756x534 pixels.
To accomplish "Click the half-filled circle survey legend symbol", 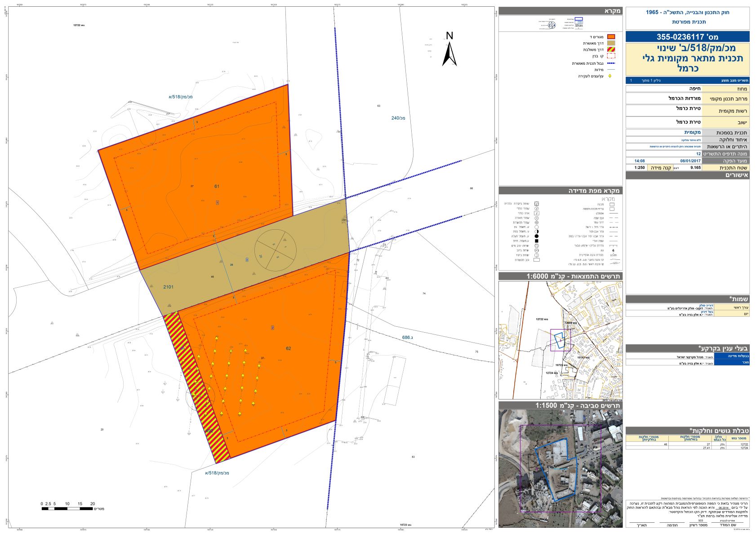I will point(536,231).
